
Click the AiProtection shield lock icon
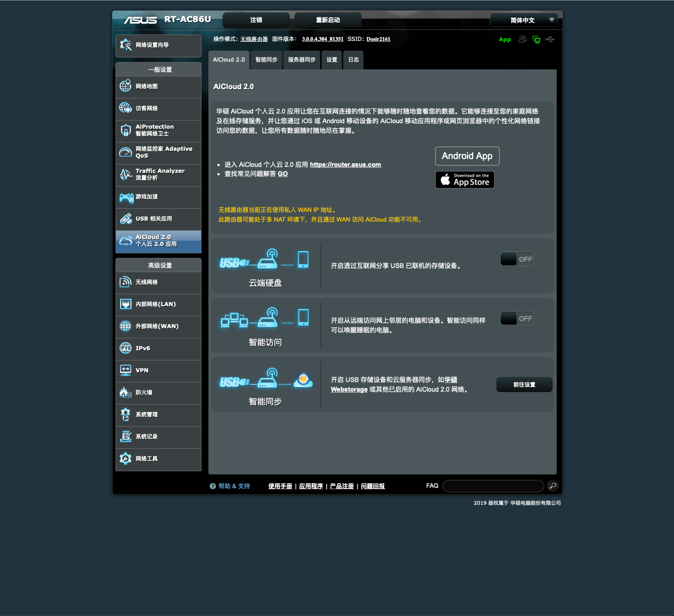(126, 130)
